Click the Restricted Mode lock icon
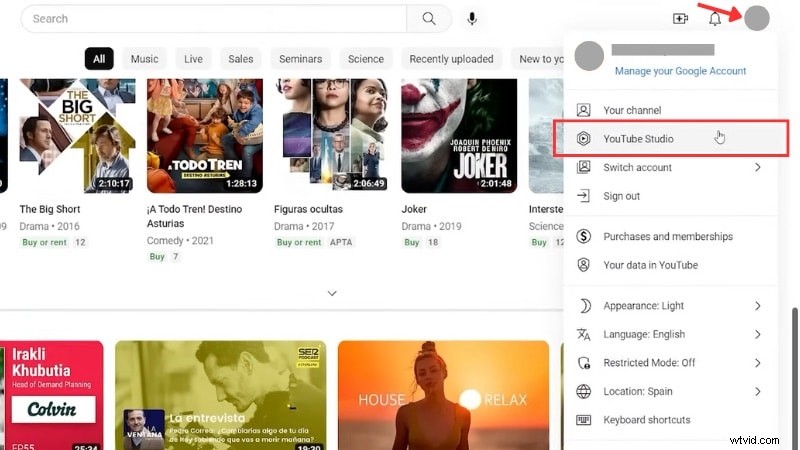Screen dimensions: 800x450 (x=584, y=363)
